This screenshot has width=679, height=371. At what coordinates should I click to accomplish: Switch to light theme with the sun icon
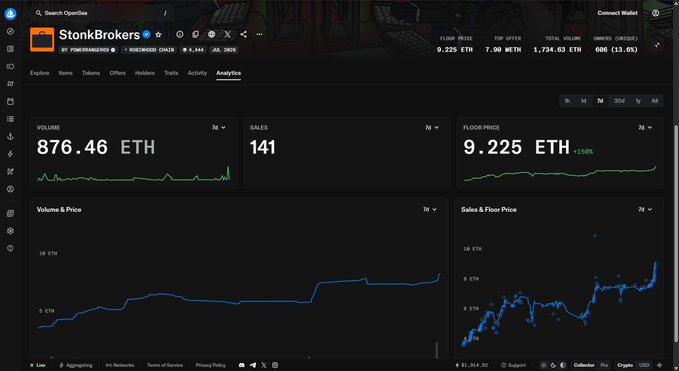[544, 365]
